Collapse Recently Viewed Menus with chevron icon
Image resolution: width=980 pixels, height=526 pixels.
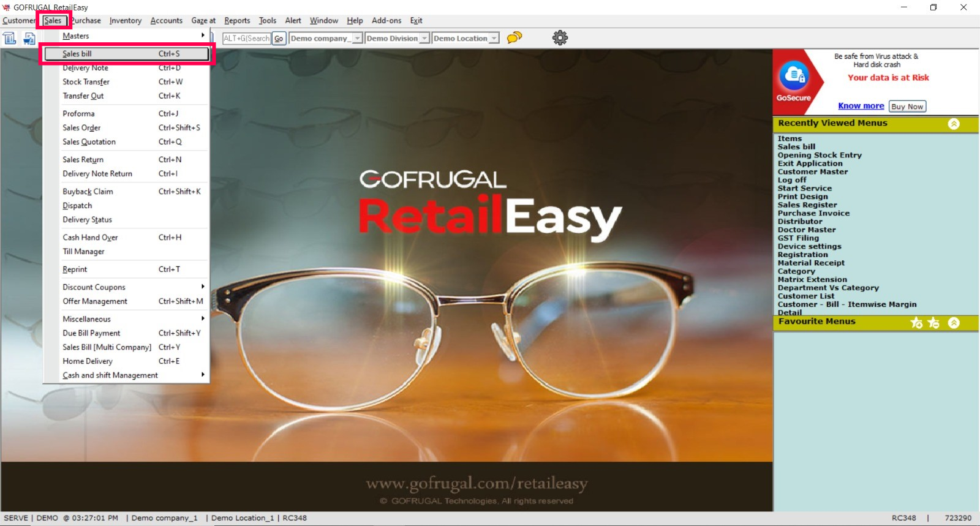tap(954, 124)
